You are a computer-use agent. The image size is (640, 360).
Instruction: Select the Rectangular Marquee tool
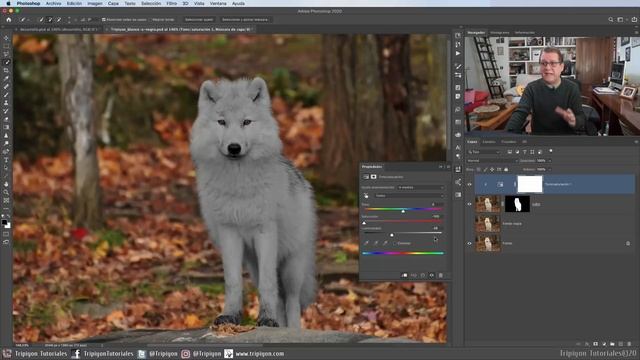6,46
